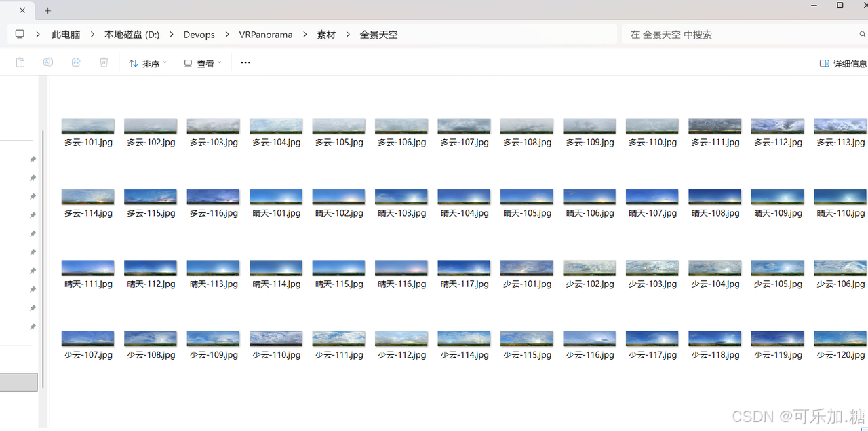This screenshot has width=868, height=431.
Task: Expand the chevron after Devops breadcrumb
Action: click(x=226, y=35)
